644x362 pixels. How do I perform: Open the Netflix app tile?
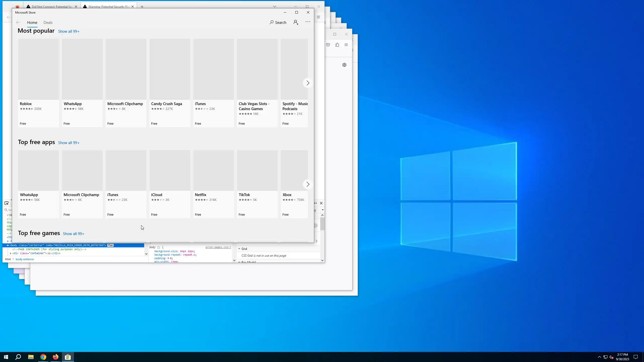click(213, 184)
